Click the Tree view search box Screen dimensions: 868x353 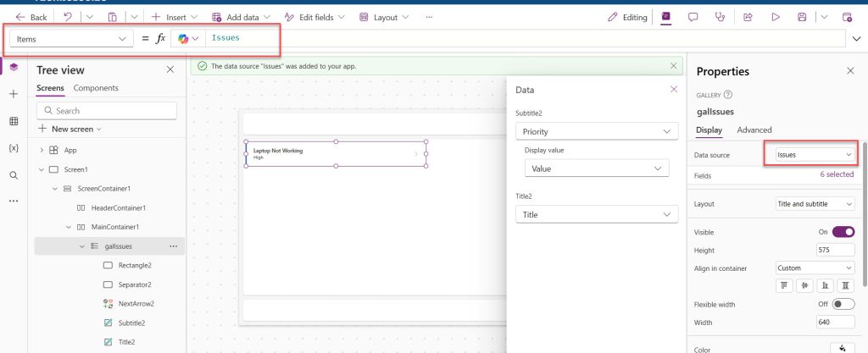(x=107, y=111)
